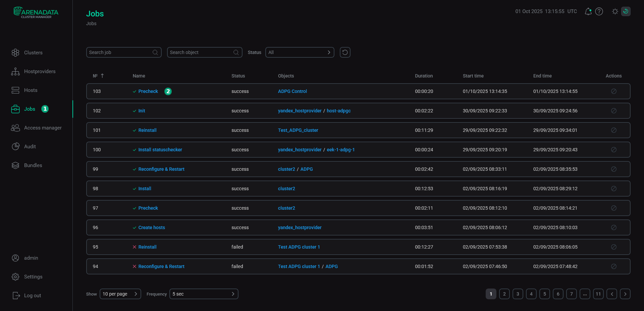This screenshot has height=311, width=644.
Task: Click the stop icon for job 98
Action: pyautogui.click(x=613, y=189)
